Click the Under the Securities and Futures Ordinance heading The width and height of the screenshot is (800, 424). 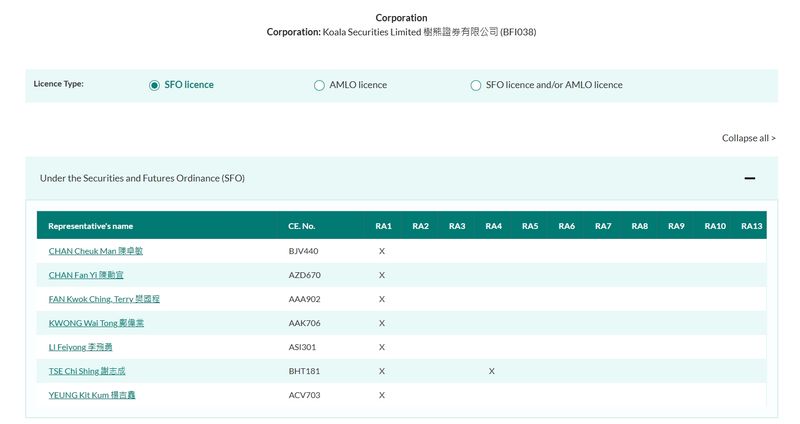(142, 178)
